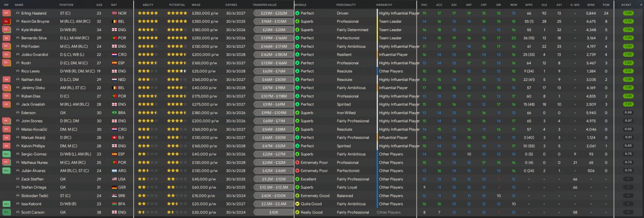Click Rico Lewis's potential star rating
The width and height of the screenshot is (644, 218).
177,71
